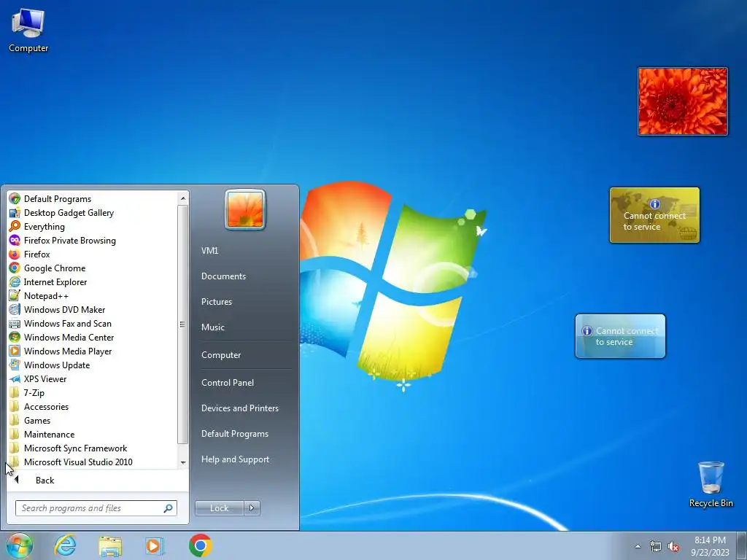The image size is (747, 560).
Task: Launch Windows Update icon
Action: coord(15,365)
